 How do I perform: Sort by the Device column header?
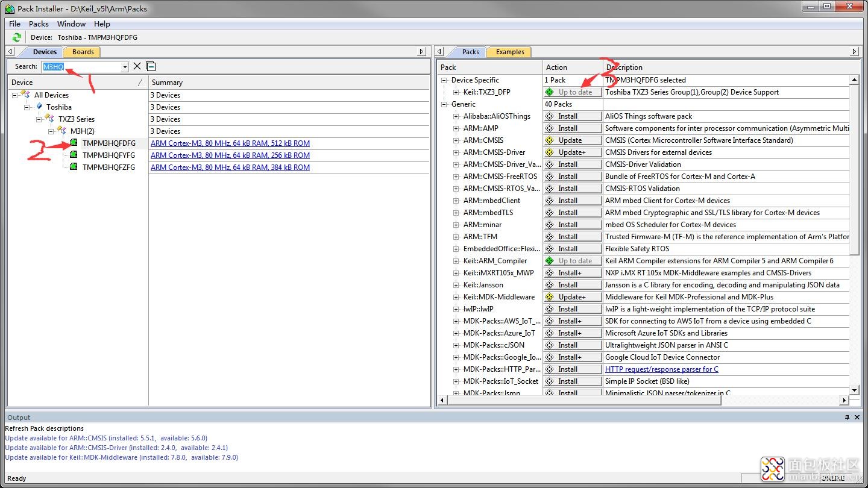tap(78, 83)
